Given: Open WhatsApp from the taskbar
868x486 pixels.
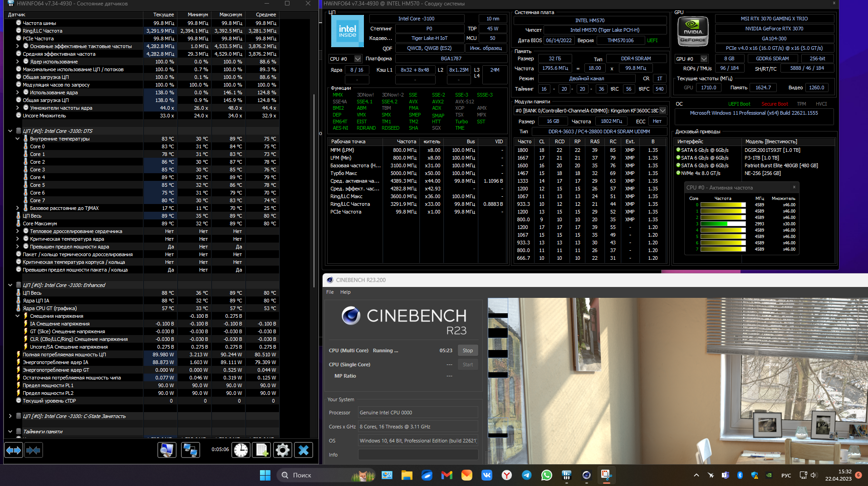Looking at the screenshot, I should 547,475.
